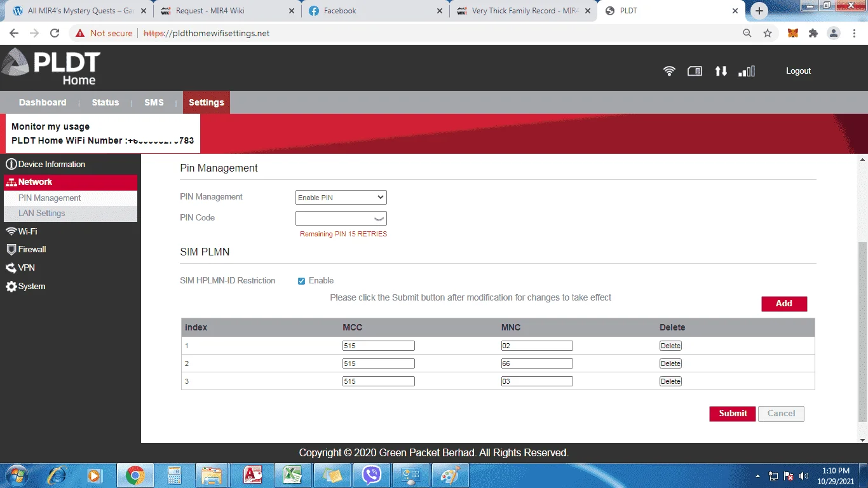This screenshot has height=488, width=868.
Task: Click the data transfer arrows icon
Action: 721,71
